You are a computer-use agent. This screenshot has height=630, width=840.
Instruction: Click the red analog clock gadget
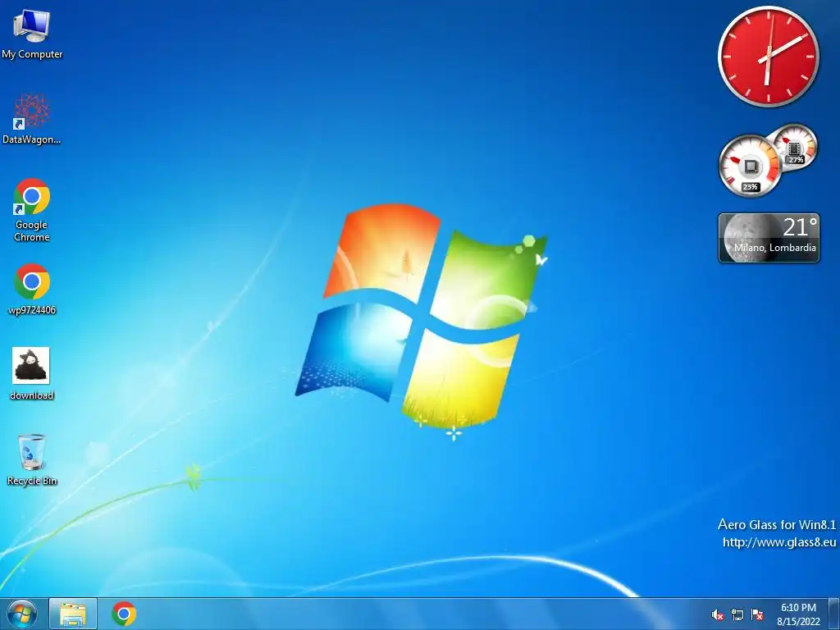[768, 57]
